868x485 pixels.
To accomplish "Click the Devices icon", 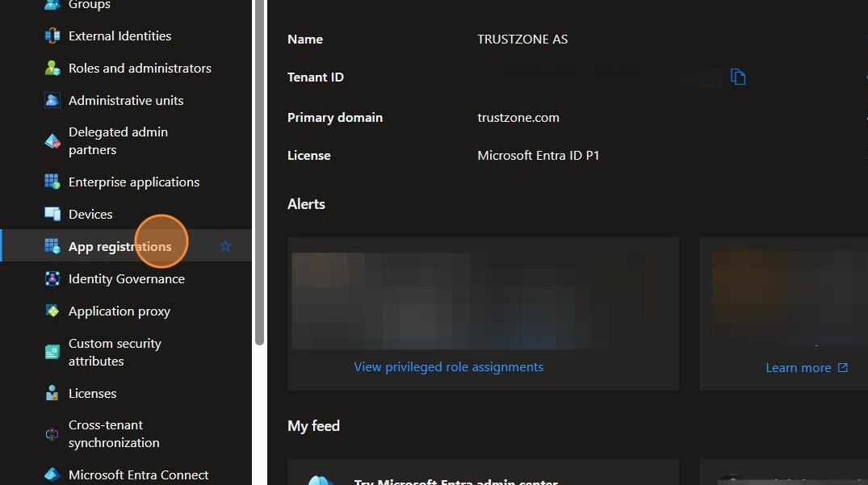I will click(x=52, y=214).
